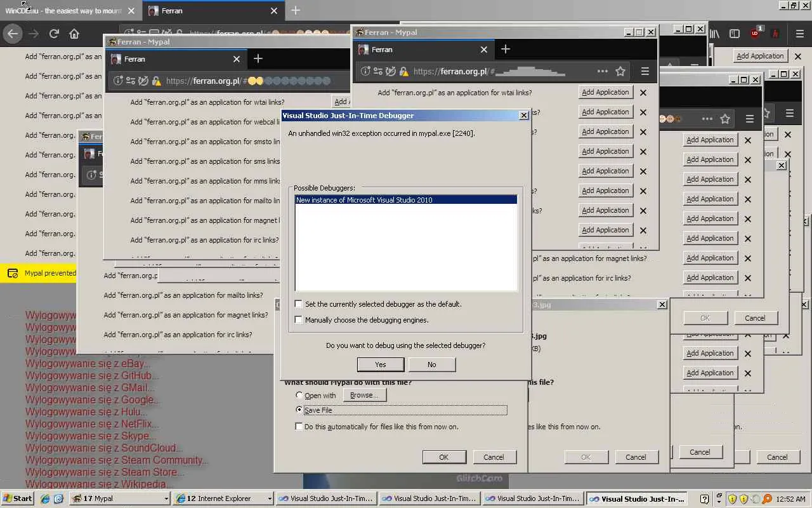The height and width of the screenshot is (508, 812).
Task: Click the Mypal prevented notification bar
Action: (x=39, y=274)
